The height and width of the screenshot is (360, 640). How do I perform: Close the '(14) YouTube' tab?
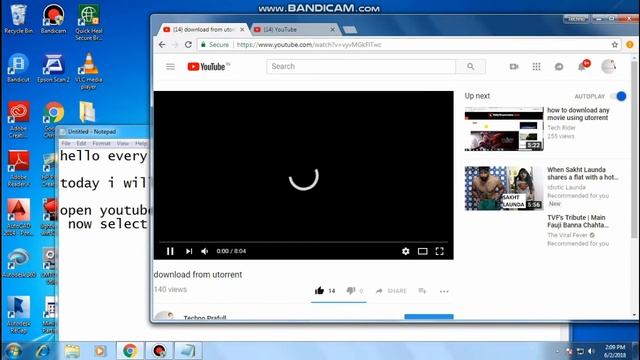333,29
